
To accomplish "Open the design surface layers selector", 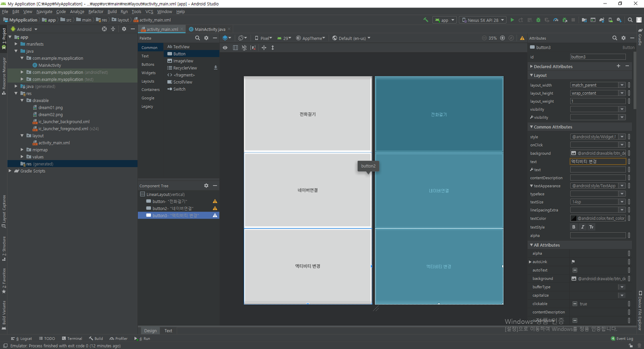I will (227, 38).
